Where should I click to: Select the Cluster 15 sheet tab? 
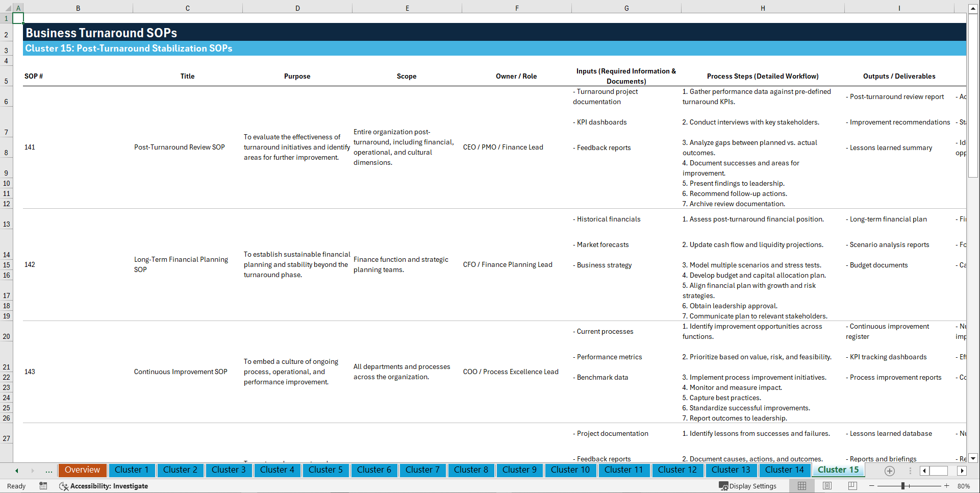coord(838,470)
